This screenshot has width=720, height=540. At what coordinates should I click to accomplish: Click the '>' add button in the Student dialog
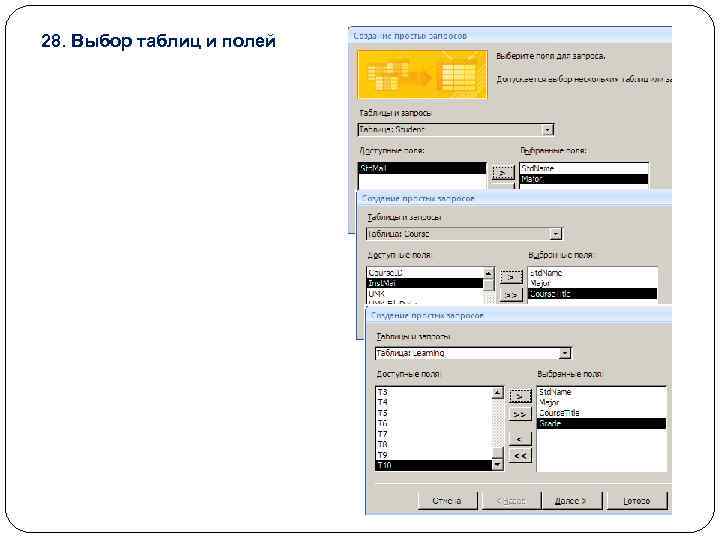[x=503, y=173]
